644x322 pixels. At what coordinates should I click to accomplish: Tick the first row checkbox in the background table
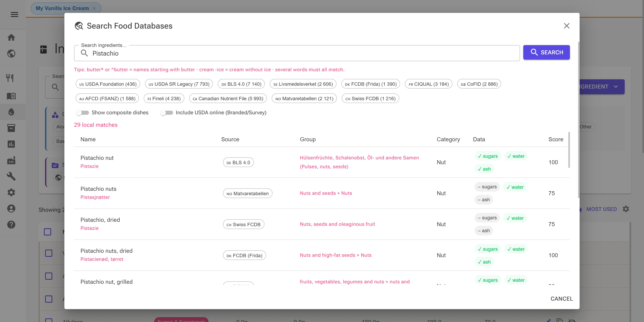(49, 253)
